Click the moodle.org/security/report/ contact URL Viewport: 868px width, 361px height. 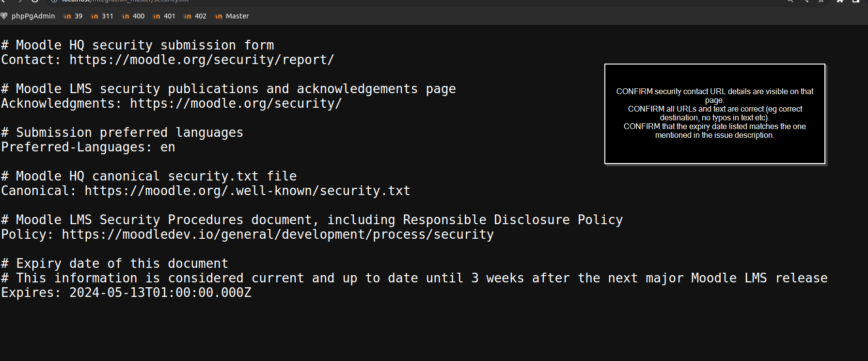(202, 60)
